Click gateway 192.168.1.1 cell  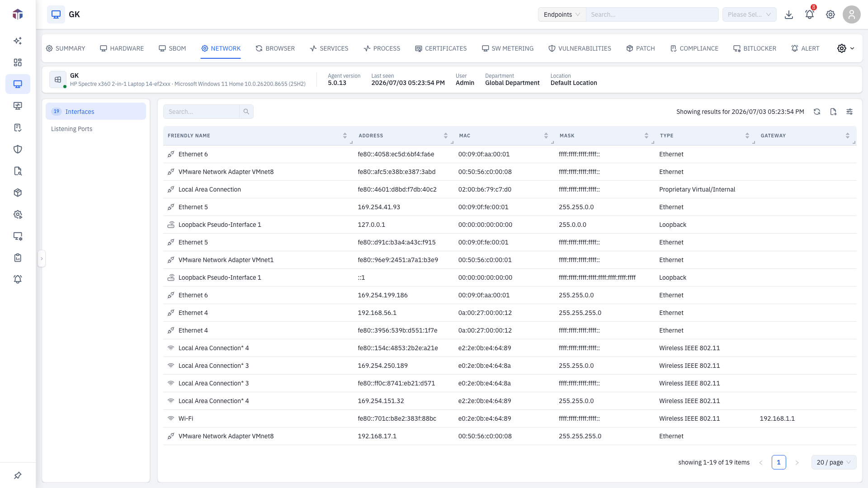[777, 418]
